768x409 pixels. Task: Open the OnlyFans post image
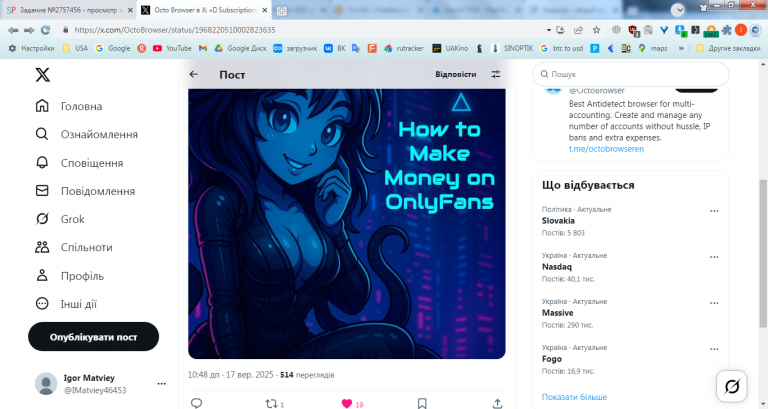[347, 223]
